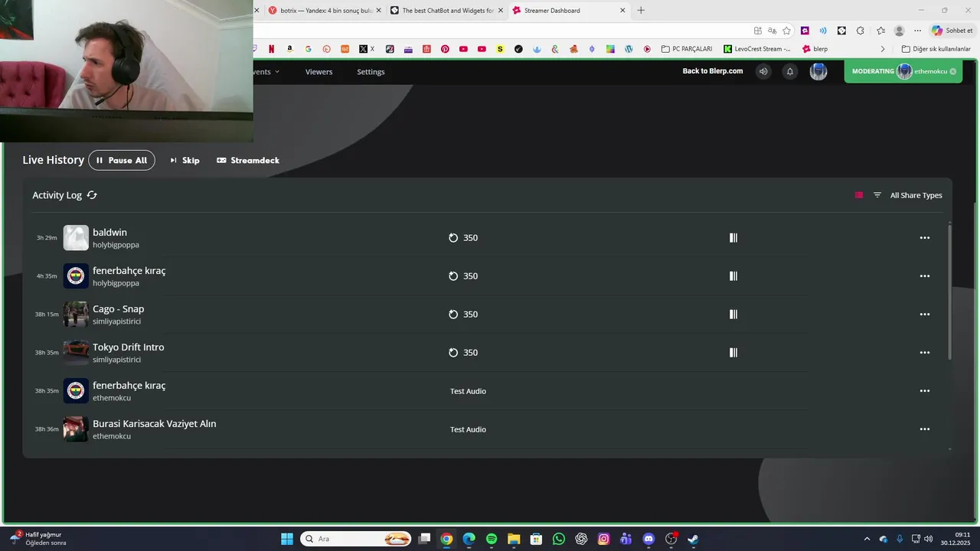Open the notifications bell

pos(790,71)
